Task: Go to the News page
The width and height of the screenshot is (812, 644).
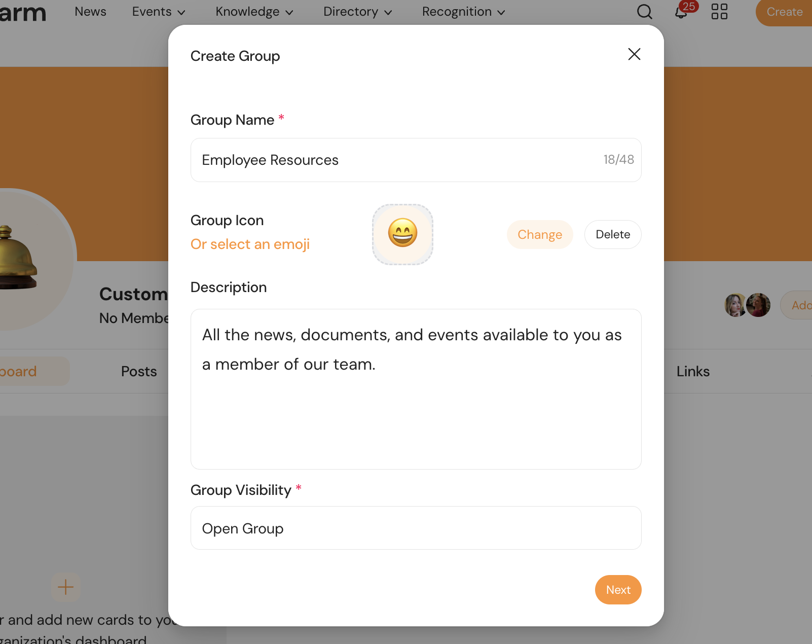Action: (90, 12)
